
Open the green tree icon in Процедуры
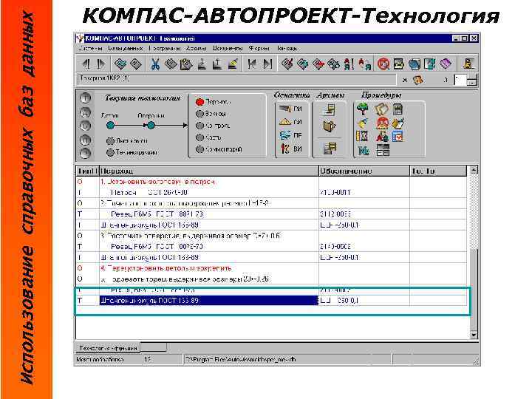(x=363, y=109)
